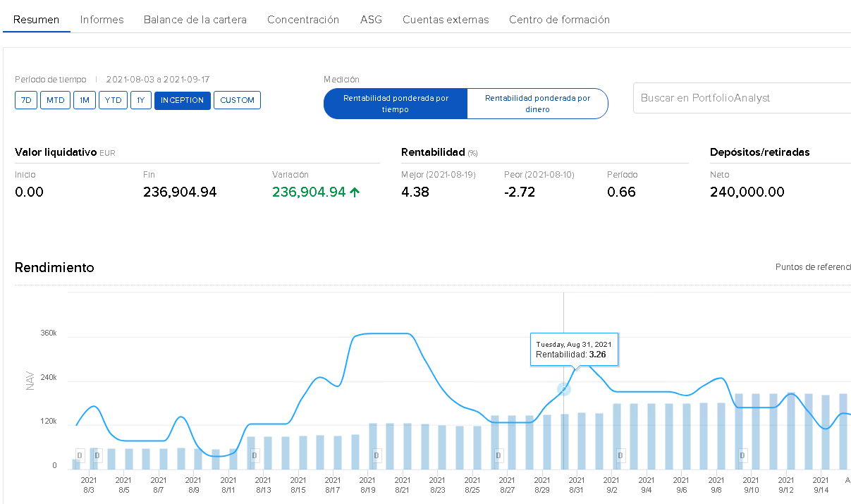Viewport: 851px width, 504px height.
Task: Select the INCEPTION time period
Action: click(x=182, y=100)
